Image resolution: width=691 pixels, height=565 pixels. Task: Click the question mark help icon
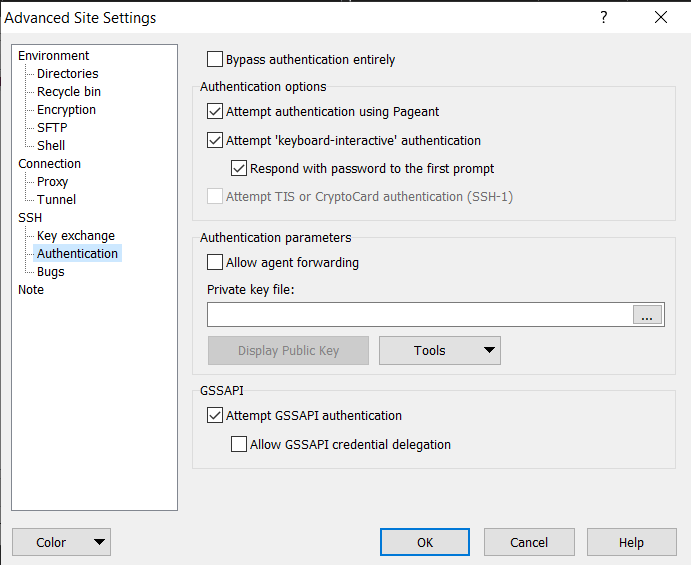pyautogui.click(x=604, y=17)
